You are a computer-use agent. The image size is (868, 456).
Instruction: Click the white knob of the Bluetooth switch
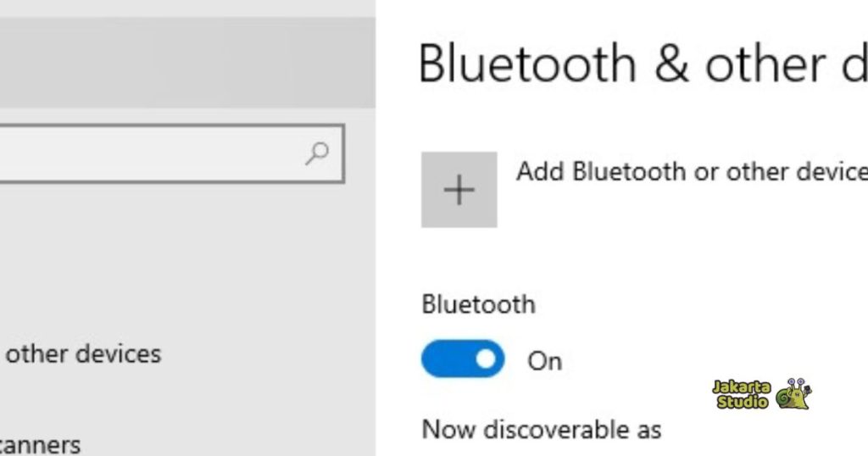[486, 359]
